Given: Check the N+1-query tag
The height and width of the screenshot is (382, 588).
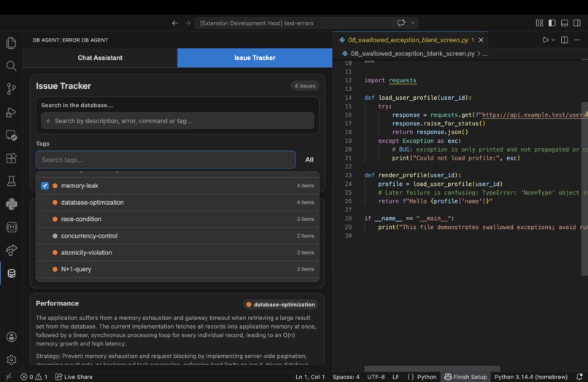Looking at the screenshot, I should [x=45, y=269].
